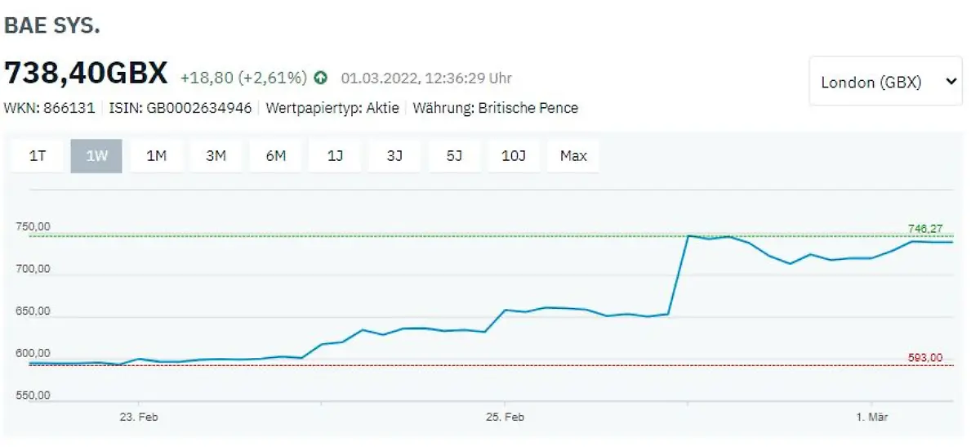980x447 pixels.
Task: Display the Max time range
Action: (x=573, y=156)
